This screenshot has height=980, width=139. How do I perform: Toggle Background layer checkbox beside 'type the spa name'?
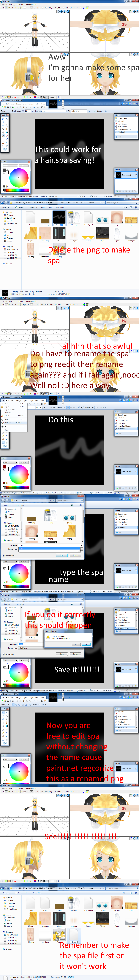click(x=136, y=571)
